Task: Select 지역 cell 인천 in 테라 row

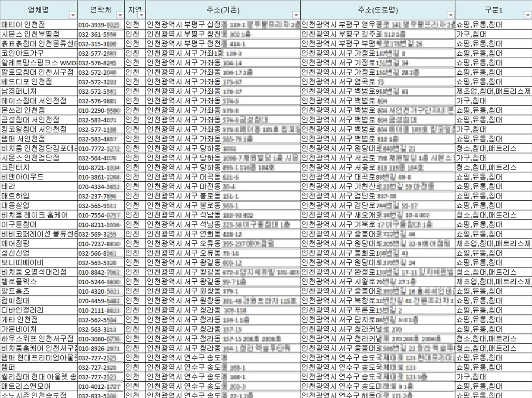Action: point(135,187)
